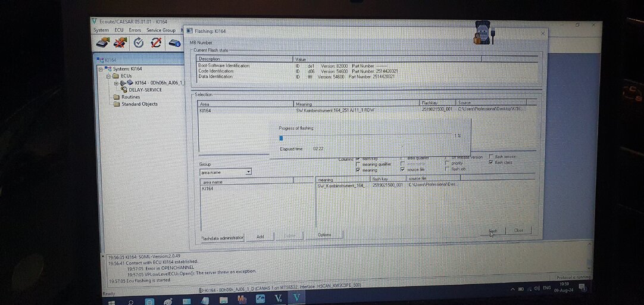Click the disconnect ECU icon with red cross
644x305 pixels.
click(120, 42)
